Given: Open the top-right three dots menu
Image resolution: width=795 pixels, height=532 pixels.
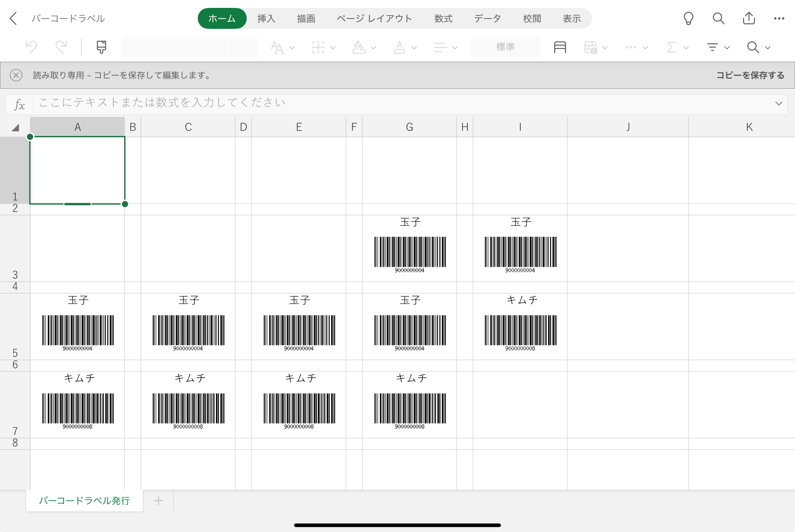Looking at the screenshot, I should click(779, 18).
